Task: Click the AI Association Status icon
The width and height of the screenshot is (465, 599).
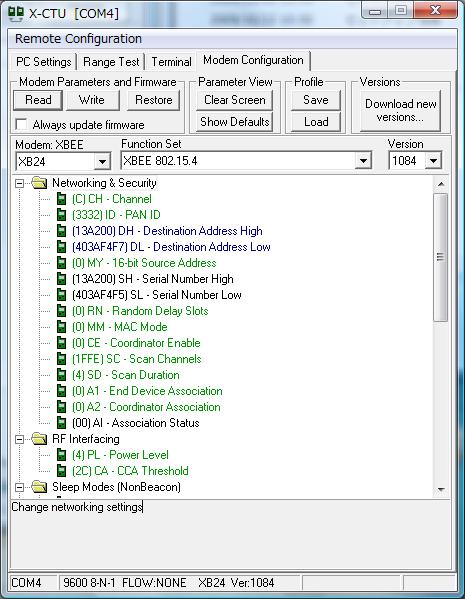Action: pos(61,423)
